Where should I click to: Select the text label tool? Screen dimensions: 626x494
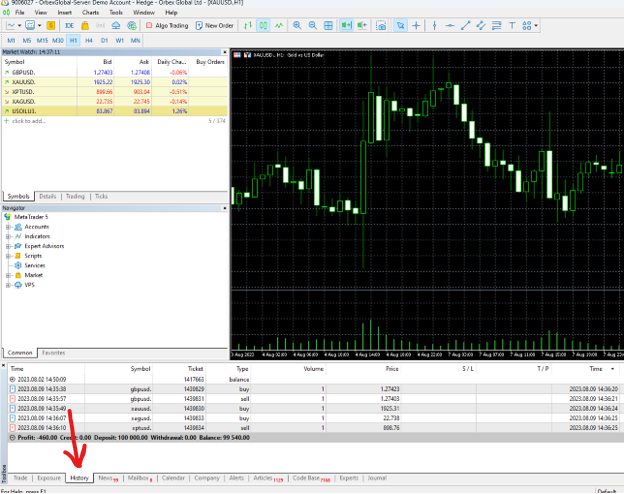point(512,26)
